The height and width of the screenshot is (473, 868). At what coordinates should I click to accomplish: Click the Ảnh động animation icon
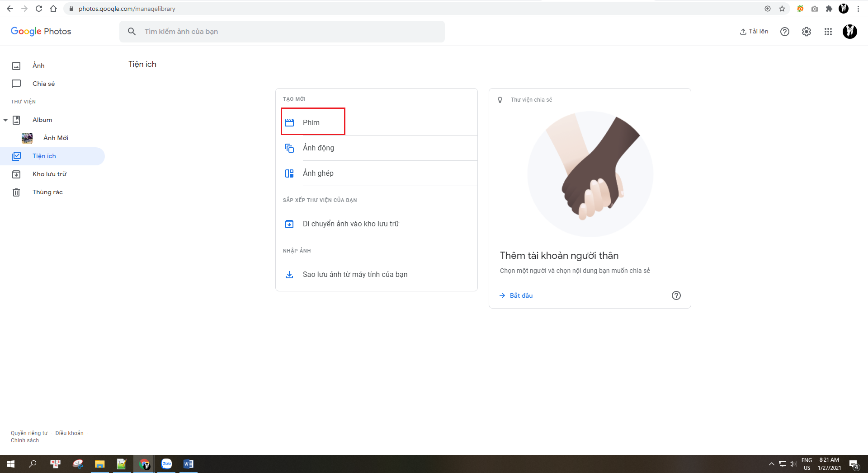[x=289, y=148]
